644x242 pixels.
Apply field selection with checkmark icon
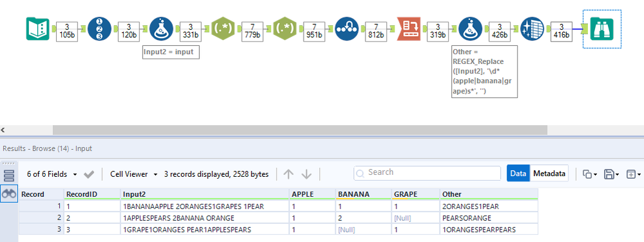coord(89,174)
